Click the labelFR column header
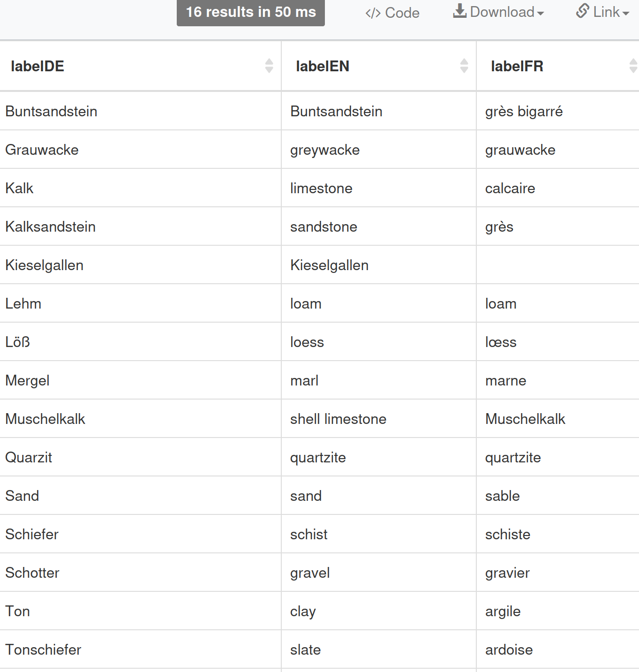Viewport: 639px width, 672px height. pyautogui.click(x=517, y=66)
